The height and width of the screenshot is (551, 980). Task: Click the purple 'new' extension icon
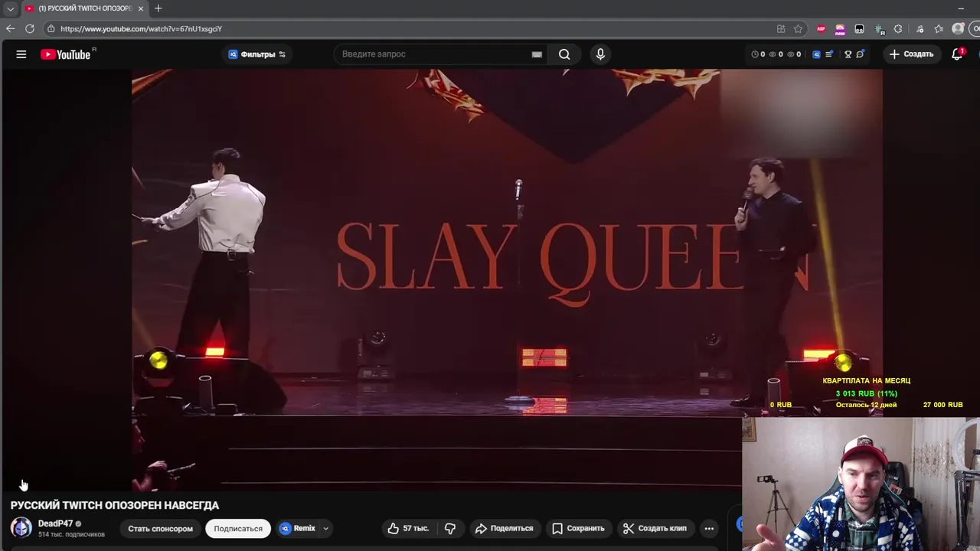point(840,29)
